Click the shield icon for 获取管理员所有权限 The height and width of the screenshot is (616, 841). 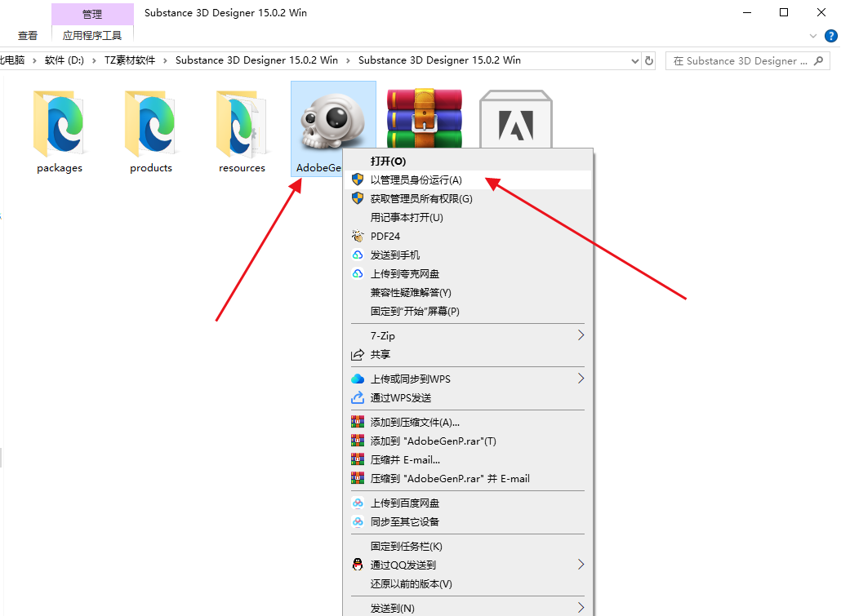358,198
